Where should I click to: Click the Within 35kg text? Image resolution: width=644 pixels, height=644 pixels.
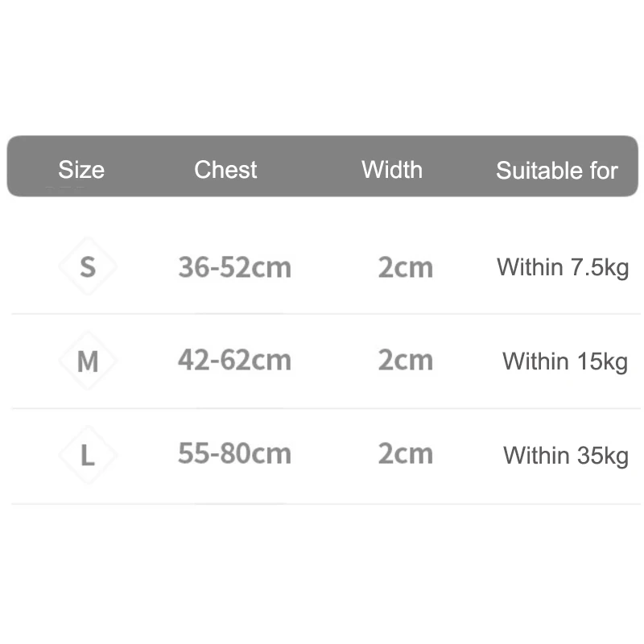pos(565,456)
